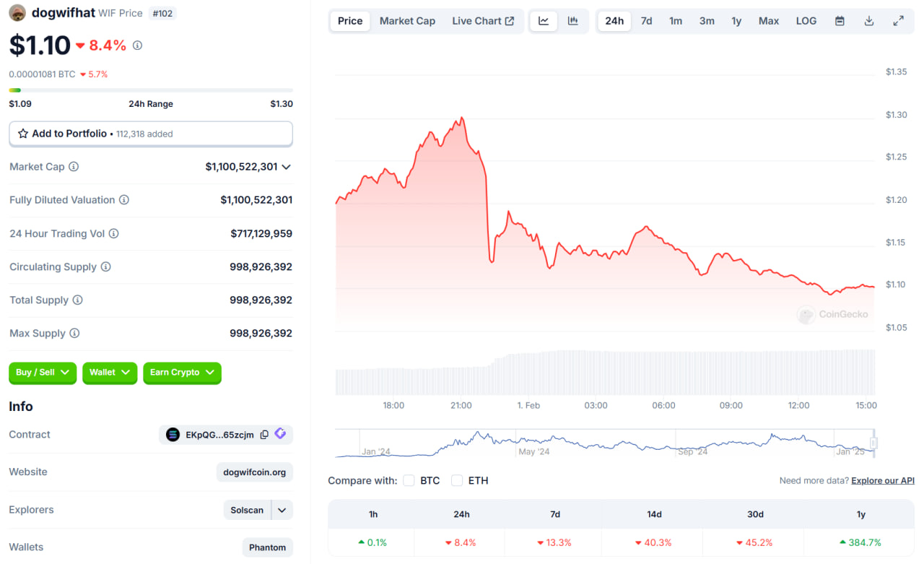Open the Wallet dropdown
Viewport: 924px width, 564px height.
[x=110, y=373]
